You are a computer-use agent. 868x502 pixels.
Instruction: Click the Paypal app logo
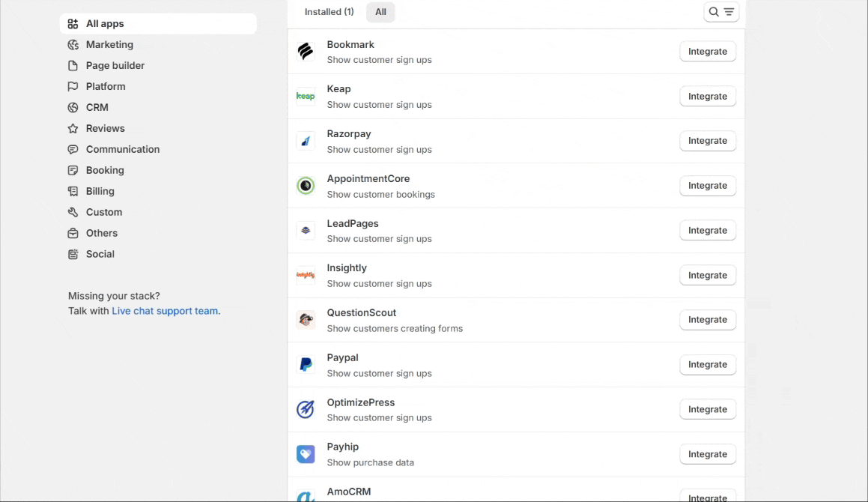306,365
